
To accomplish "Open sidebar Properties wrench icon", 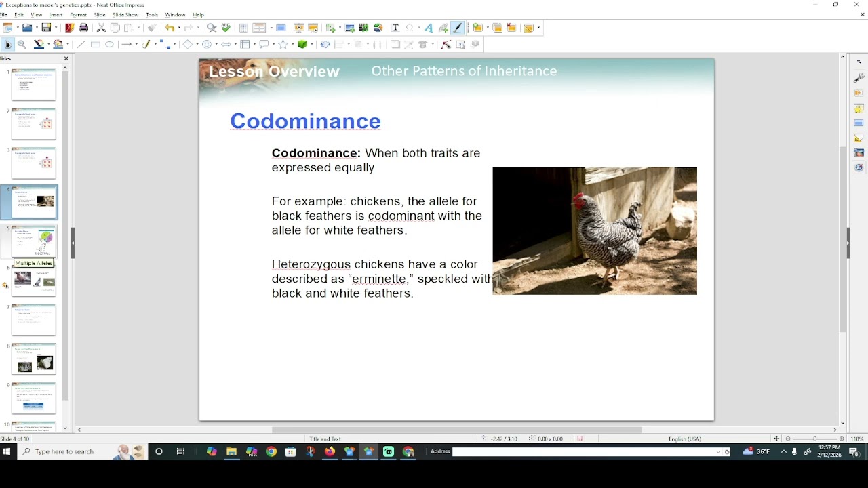I will click(x=859, y=78).
